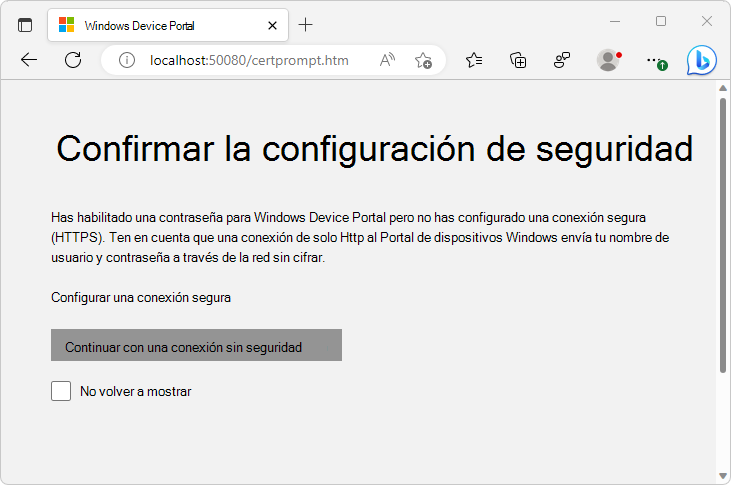The width and height of the screenshot is (731, 485).
Task: Close the Windows Device Portal tab
Action: 272,26
